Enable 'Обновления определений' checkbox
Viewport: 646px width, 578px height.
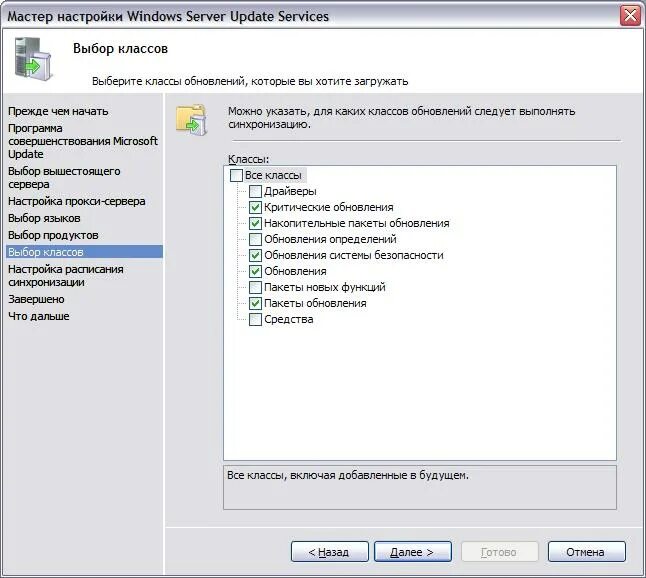(x=255, y=239)
